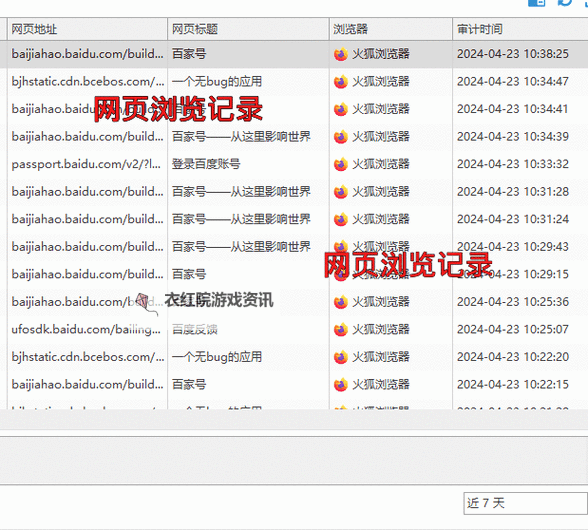Click the 一个无bug的应用 title at 10:34:47
Viewport: 588px width, 530px height.
[217, 81]
